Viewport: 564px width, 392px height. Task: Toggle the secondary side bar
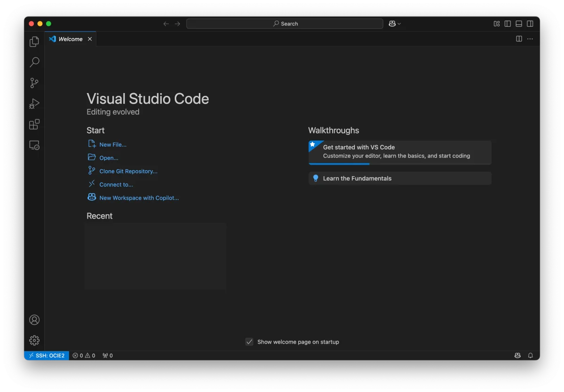coord(530,24)
